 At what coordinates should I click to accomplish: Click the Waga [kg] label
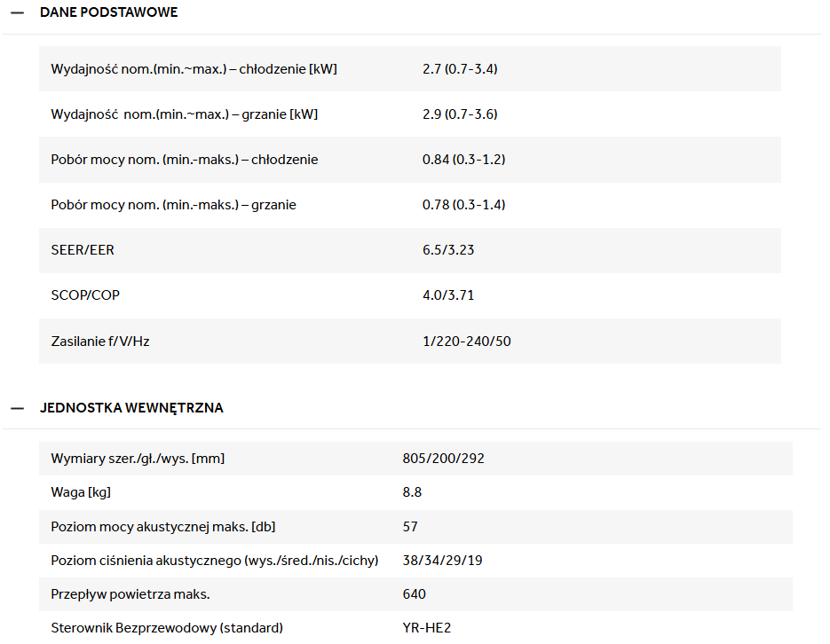pos(81,492)
